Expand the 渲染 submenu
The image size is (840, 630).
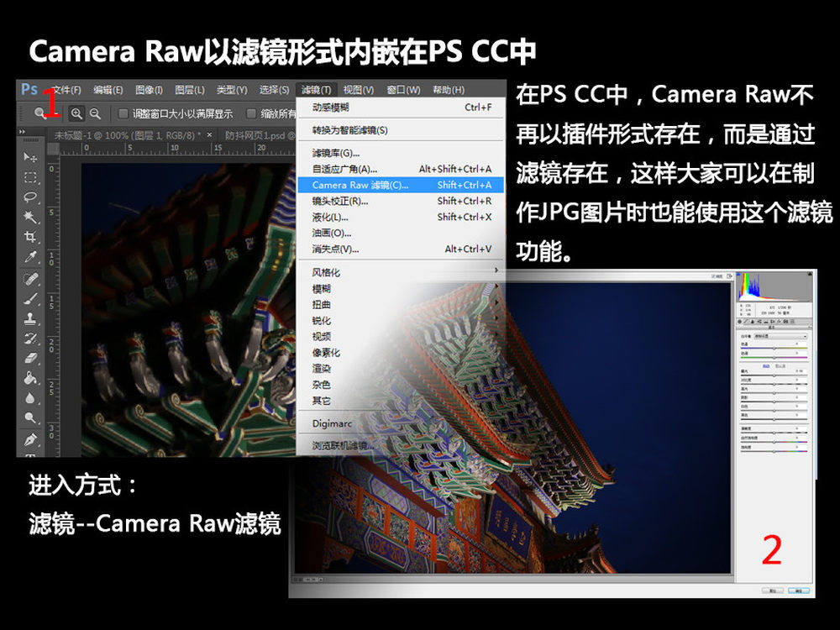[x=400, y=369]
